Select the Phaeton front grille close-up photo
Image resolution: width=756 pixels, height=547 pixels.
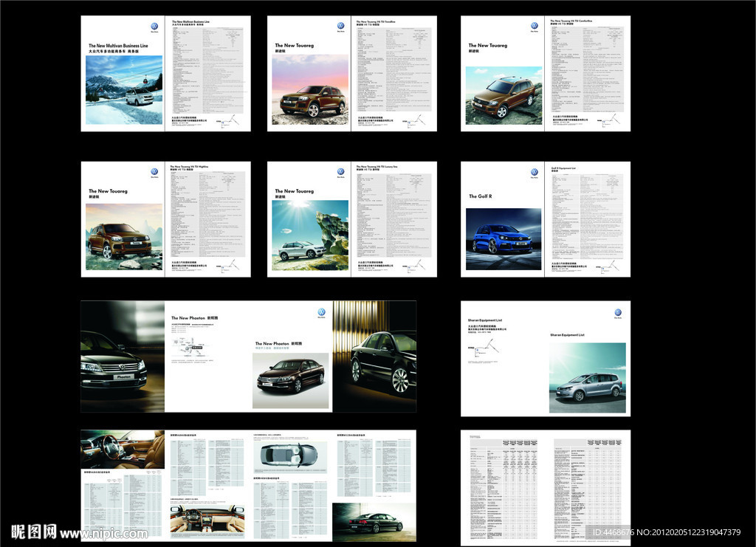123,357
